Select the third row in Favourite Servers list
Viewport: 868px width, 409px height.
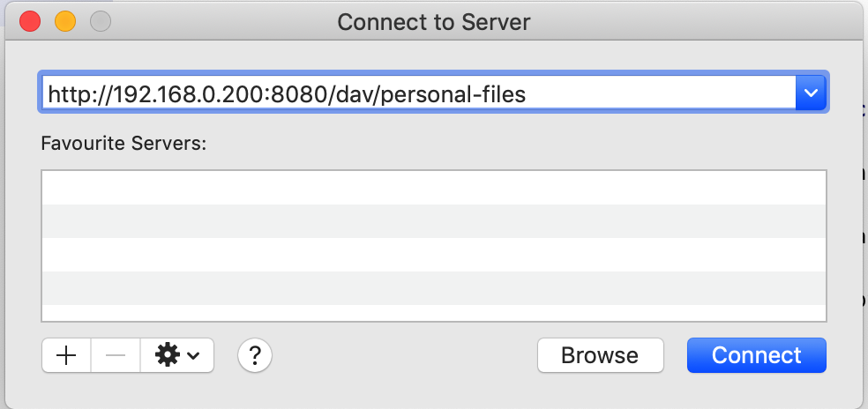click(x=434, y=255)
